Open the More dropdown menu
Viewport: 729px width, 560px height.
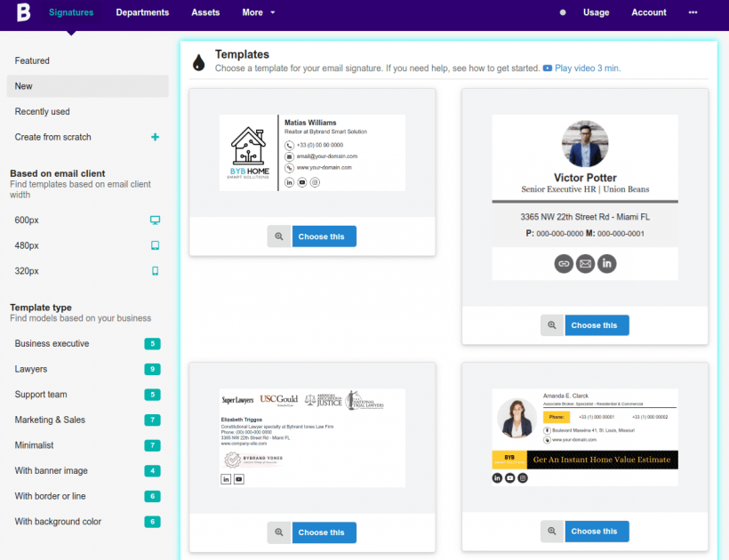pyautogui.click(x=258, y=12)
